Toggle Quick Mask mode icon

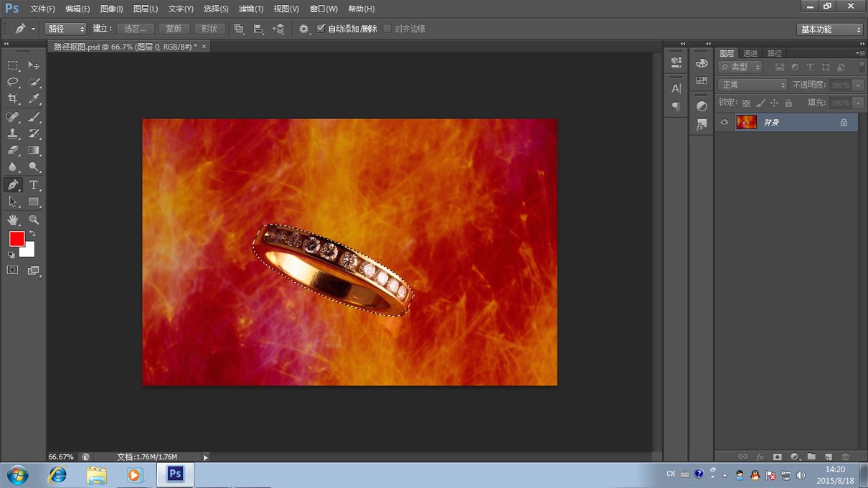(x=13, y=271)
